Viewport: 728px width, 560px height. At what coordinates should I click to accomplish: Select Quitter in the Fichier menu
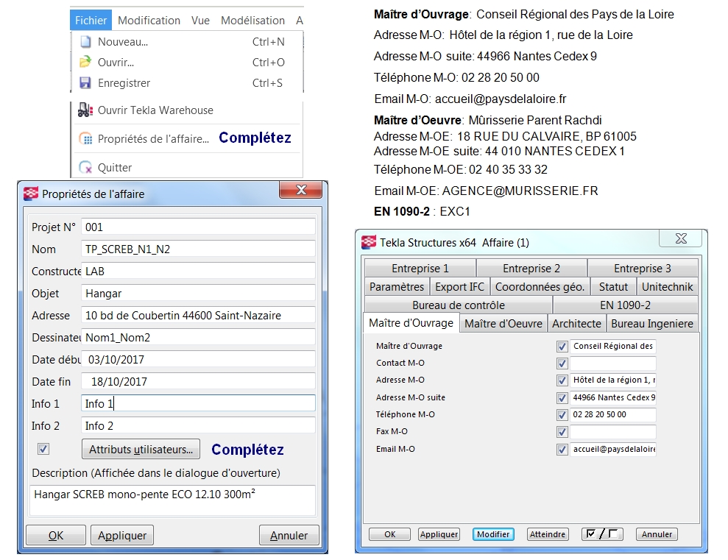188,168
